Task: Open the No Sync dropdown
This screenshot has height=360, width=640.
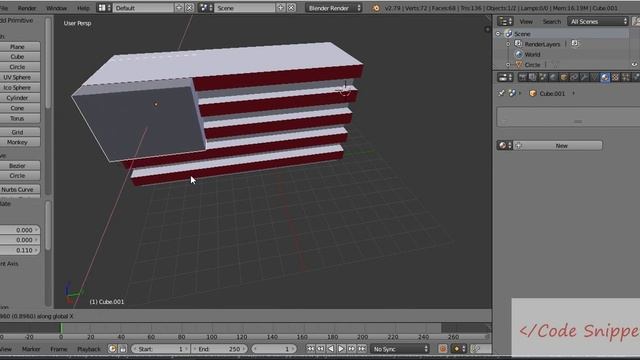Action: [400, 349]
